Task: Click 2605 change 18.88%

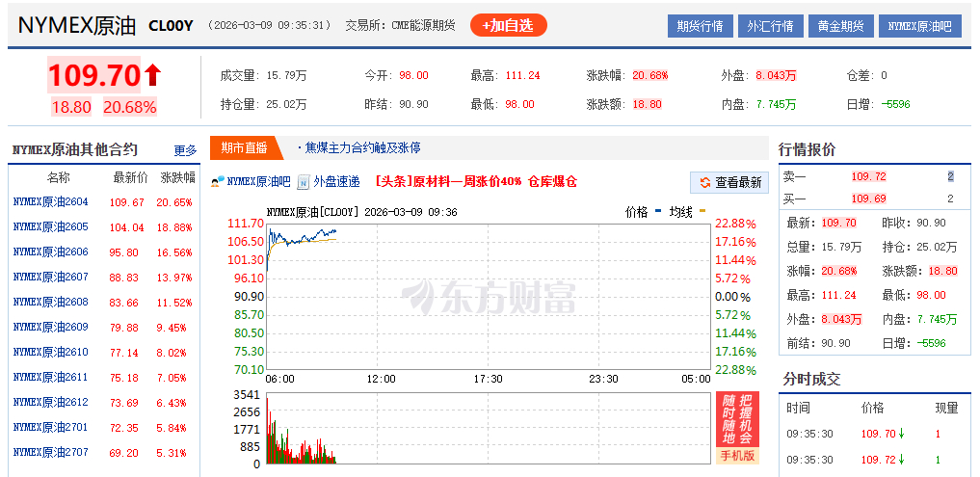Action: point(174,226)
